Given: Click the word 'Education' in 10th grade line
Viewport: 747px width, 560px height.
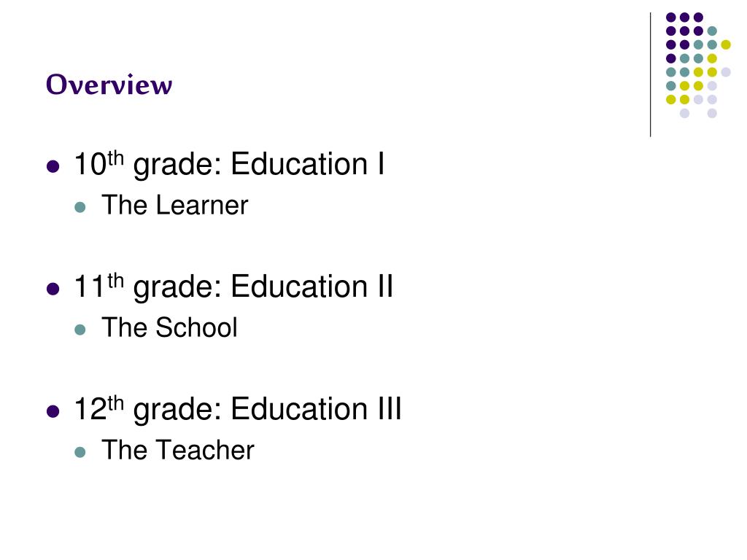Looking at the screenshot, I should [299, 164].
